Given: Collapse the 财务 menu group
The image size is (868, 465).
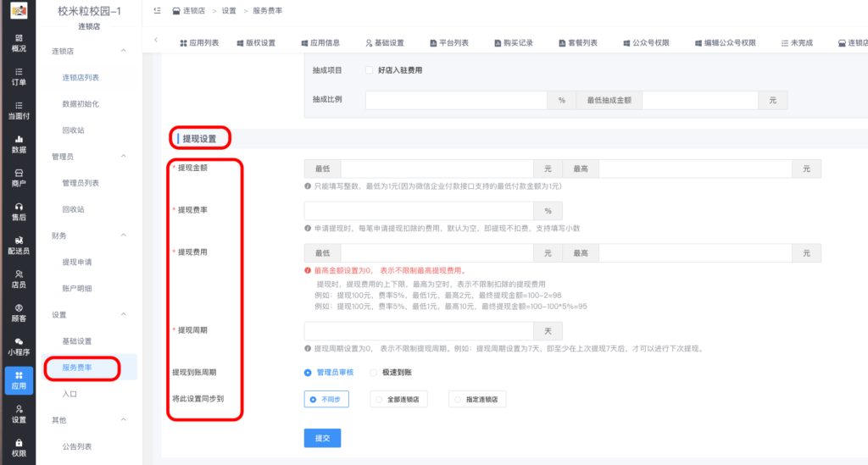Looking at the screenshot, I should click(x=124, y=235).
